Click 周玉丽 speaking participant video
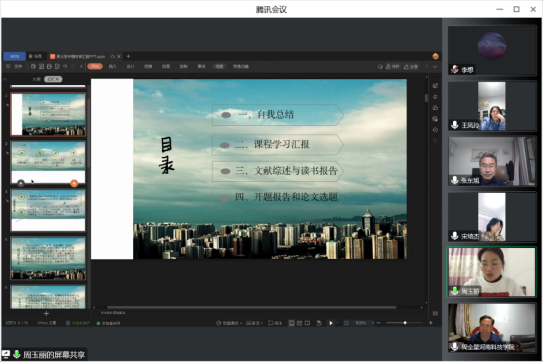The width and height of the screenshot is (543, 363). [x=492, y=272]
